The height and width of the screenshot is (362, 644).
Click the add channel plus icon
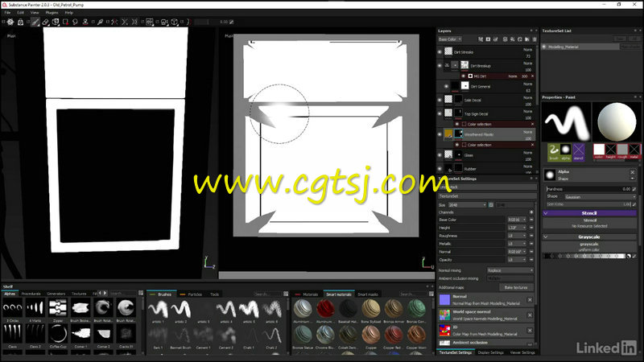pyautogui.click(x=531, y=212)
